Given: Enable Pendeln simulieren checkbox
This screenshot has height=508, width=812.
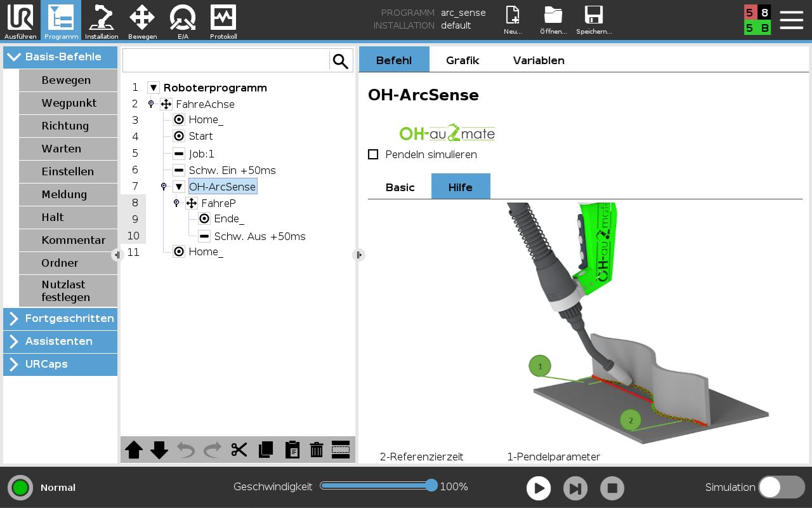Looking at the screenshot, I should coord(373,154).
